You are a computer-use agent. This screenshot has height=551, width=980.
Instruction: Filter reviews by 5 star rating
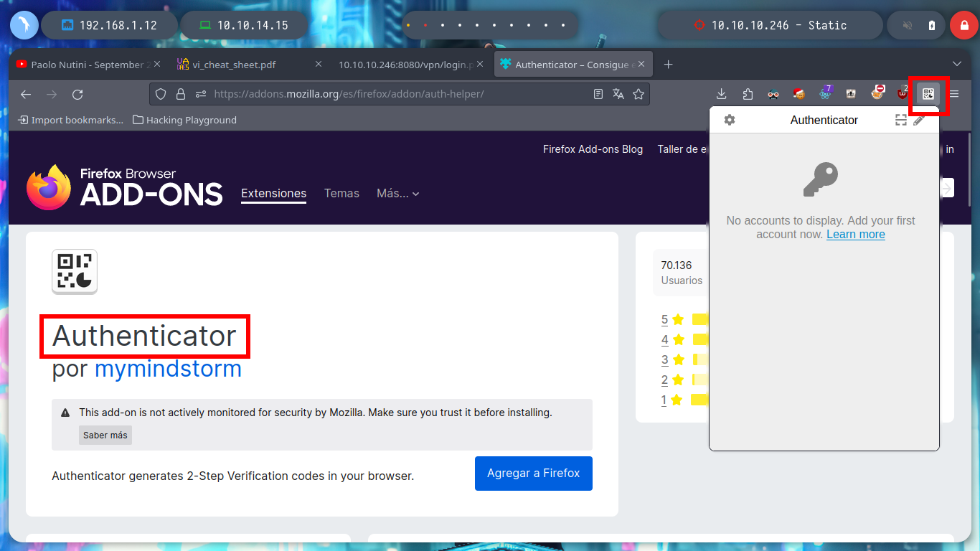pos(665,319)
